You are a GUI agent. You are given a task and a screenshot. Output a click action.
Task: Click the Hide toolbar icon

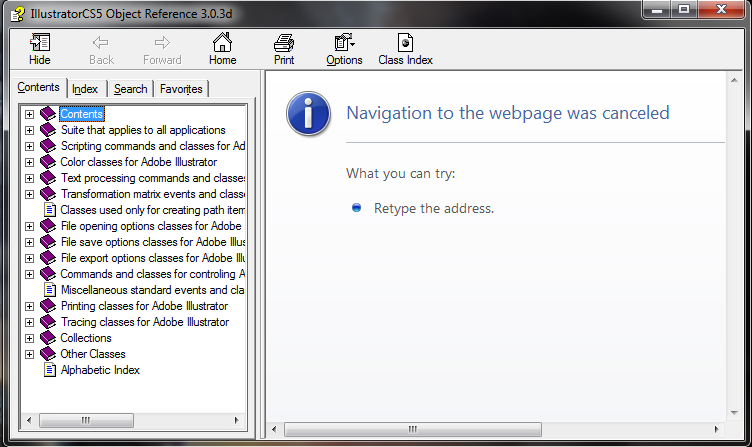click(x=39, y=43)
